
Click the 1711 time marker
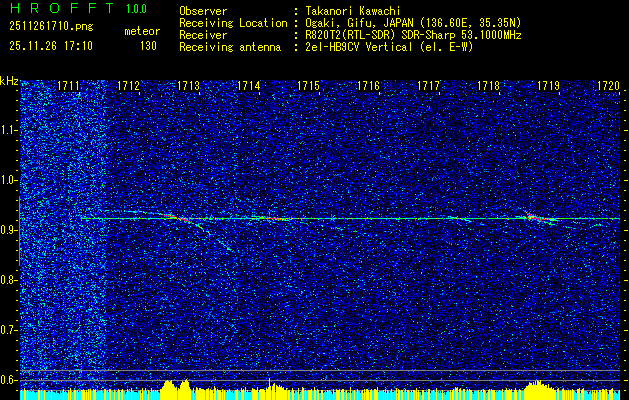(x=68, y=86)
